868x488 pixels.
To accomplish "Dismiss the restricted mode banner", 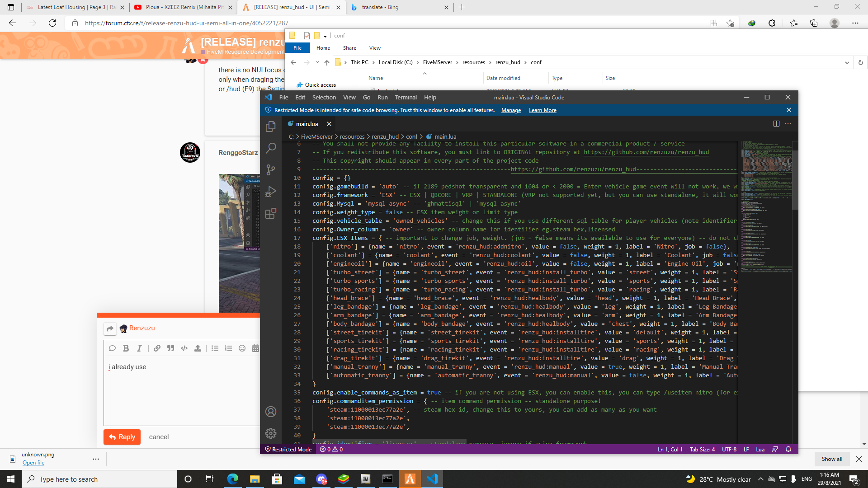I will (x=789, y=110).
